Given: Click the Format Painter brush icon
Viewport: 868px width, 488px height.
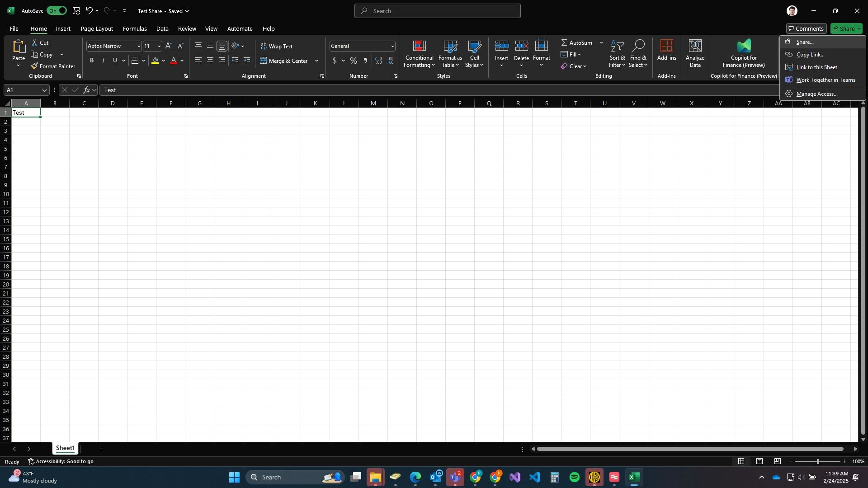Looking at the screenshot, I should tap(34, 66).
